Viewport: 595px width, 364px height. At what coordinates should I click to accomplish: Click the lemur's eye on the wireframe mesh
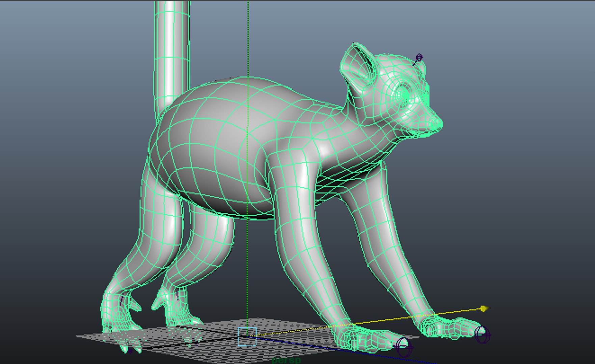coord(403,95)
